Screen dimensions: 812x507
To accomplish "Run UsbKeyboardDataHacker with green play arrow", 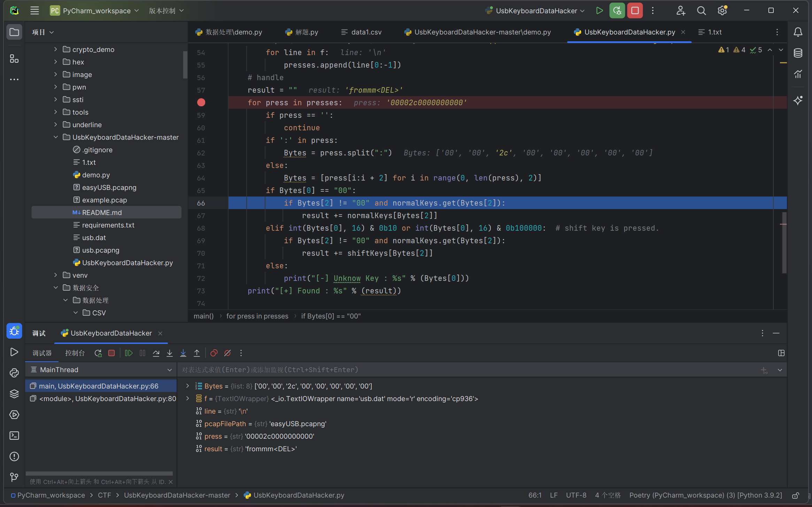I will point(600,10).
